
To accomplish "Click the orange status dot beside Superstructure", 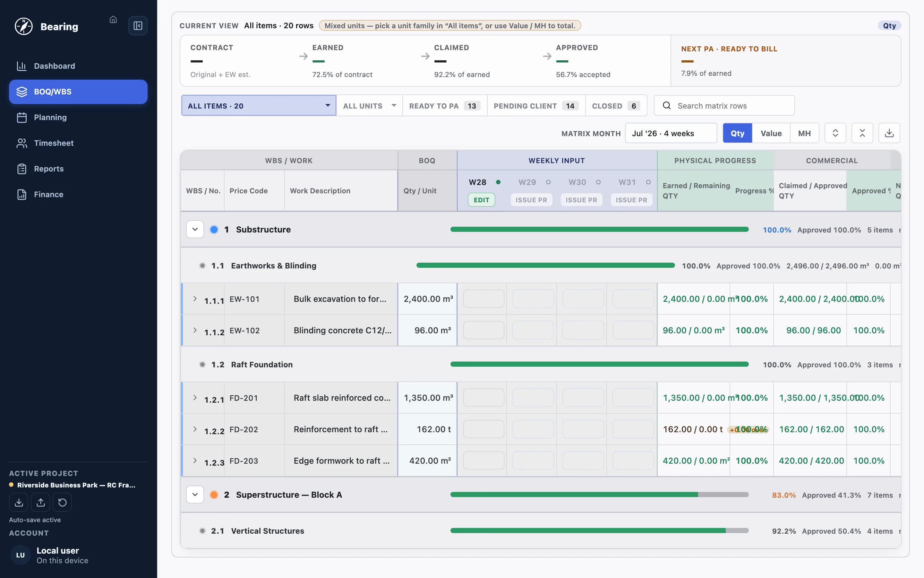I will (214, 495).
